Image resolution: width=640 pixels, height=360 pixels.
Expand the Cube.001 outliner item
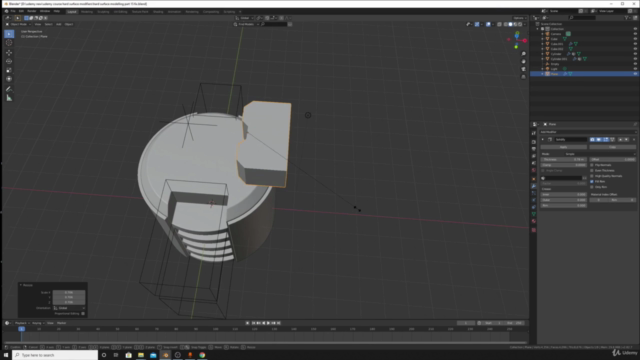tap(542, 44)
